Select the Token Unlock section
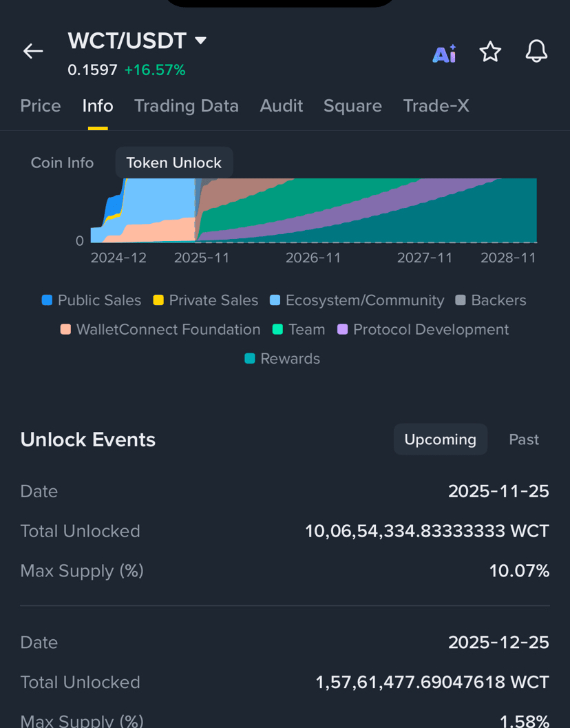Screen dimensions: 570x728 [173, 163]
